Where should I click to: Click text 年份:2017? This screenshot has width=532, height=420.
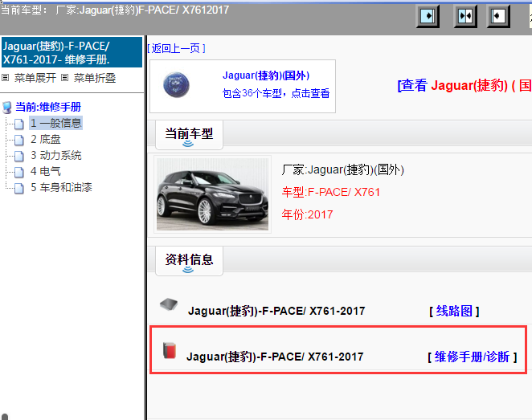[307, 214]
